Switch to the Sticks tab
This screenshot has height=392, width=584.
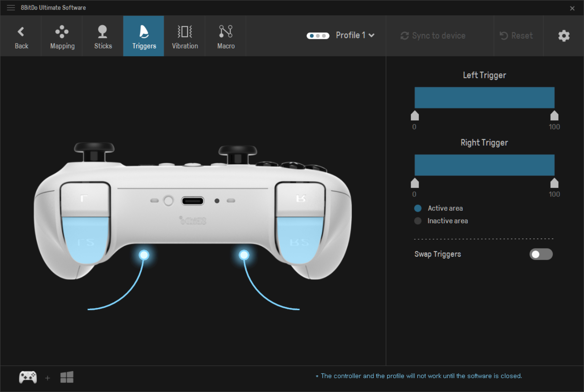(103, 36)
